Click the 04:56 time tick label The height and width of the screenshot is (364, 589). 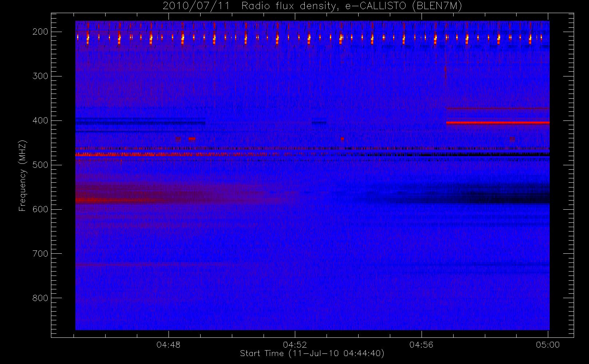pyautogui.click(x=421, y=345)
